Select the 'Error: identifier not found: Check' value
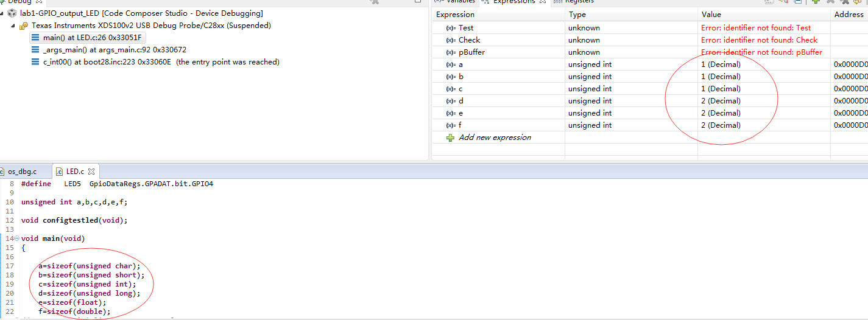The width and height of the screenshot is (868, 320). click(x=760, y=40)
